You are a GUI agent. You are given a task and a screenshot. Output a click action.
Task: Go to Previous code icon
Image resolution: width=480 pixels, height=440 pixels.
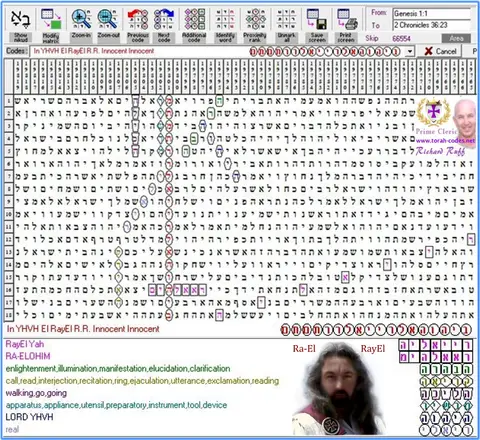click(x=137, y=19)
